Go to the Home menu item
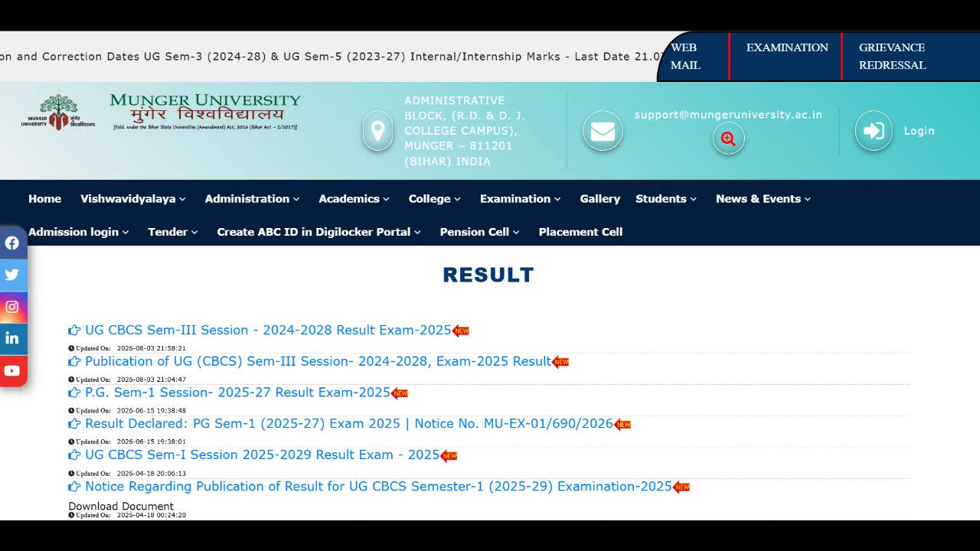Screen dimensions: 980x551 (x=44, y=199)
